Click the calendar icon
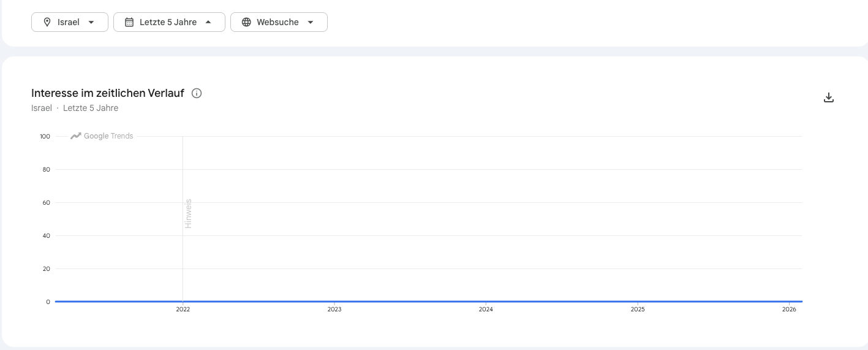Image resolution: width=868 pixels, height=350 pixels. tap(129, 22)
